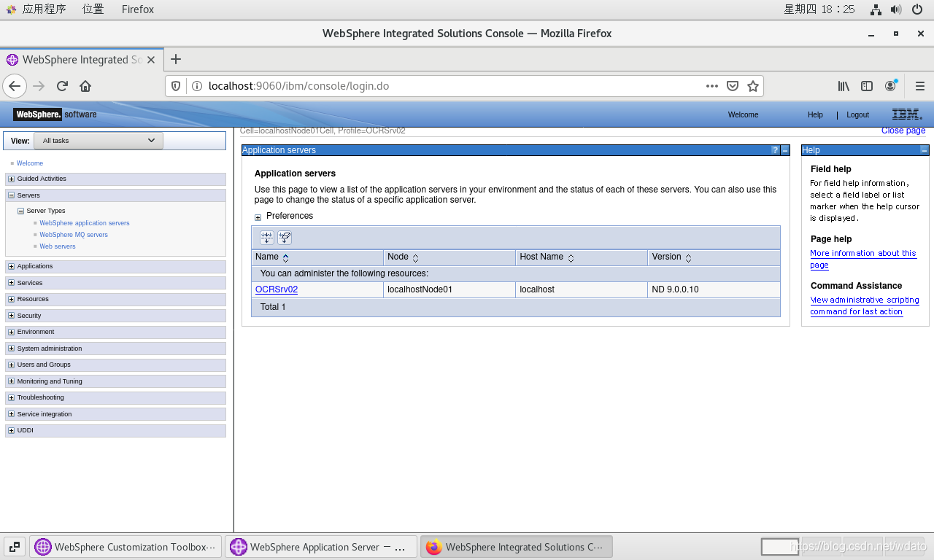The image size is (934, 560).
Task: Click the Close page link
Action: [903, 131]
